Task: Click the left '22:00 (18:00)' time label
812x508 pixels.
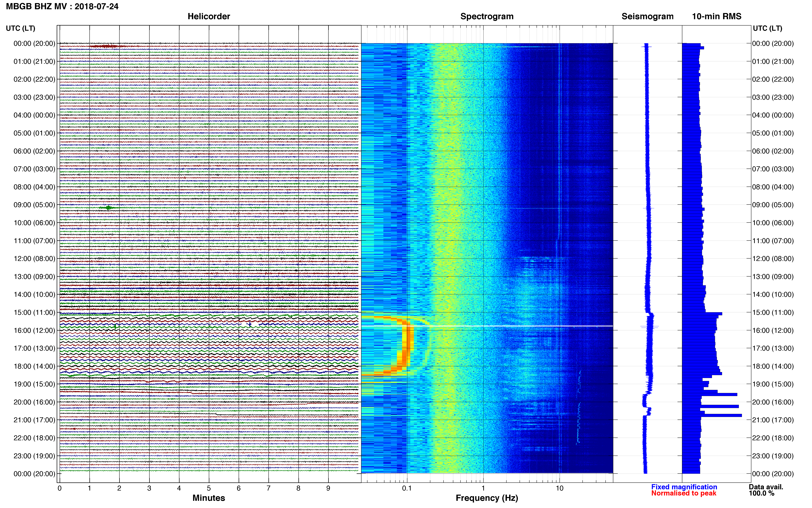Action: [x=34, y=438]
